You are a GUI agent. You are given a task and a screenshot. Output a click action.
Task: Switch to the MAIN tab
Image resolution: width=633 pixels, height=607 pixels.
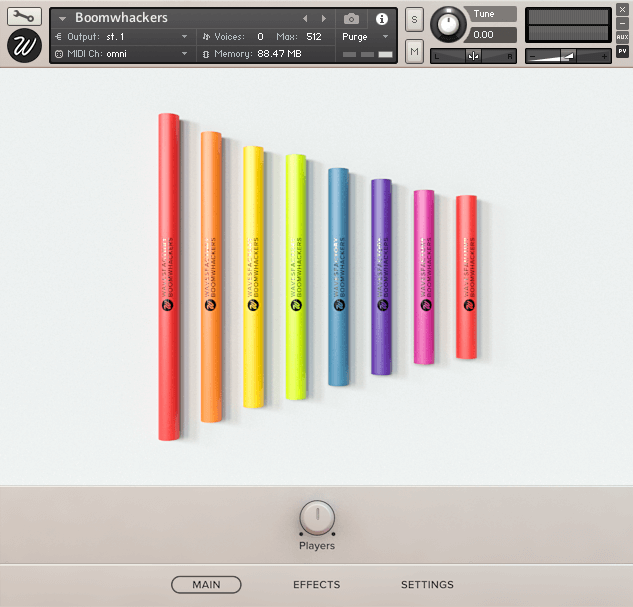click(x=206, y=584)
